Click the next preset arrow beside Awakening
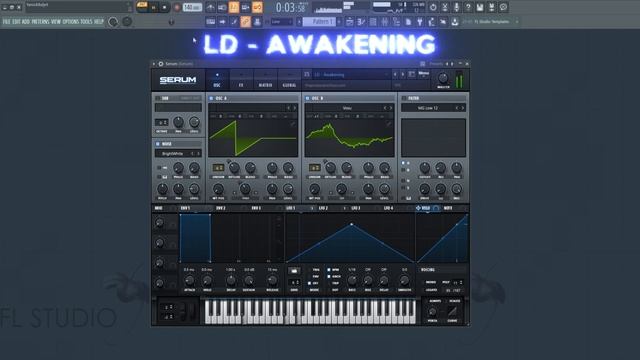Viewport: 640px width, 360px height. point(403,75)
